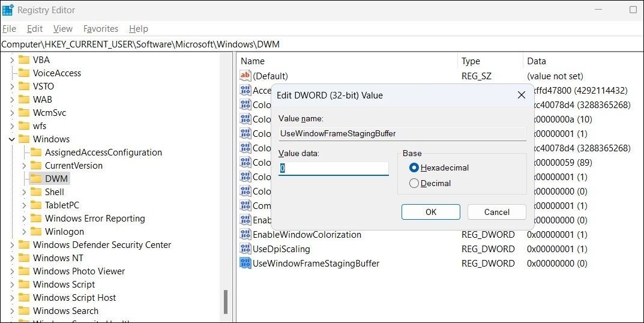644x323 pixels.
Task: Open the Favorites menu
Action: (101, 29)
